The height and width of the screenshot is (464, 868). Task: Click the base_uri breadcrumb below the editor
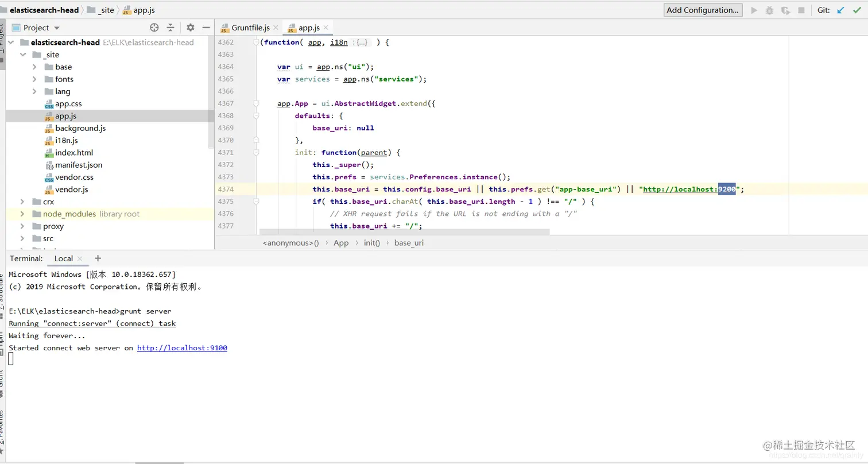[x=409, y=243]
